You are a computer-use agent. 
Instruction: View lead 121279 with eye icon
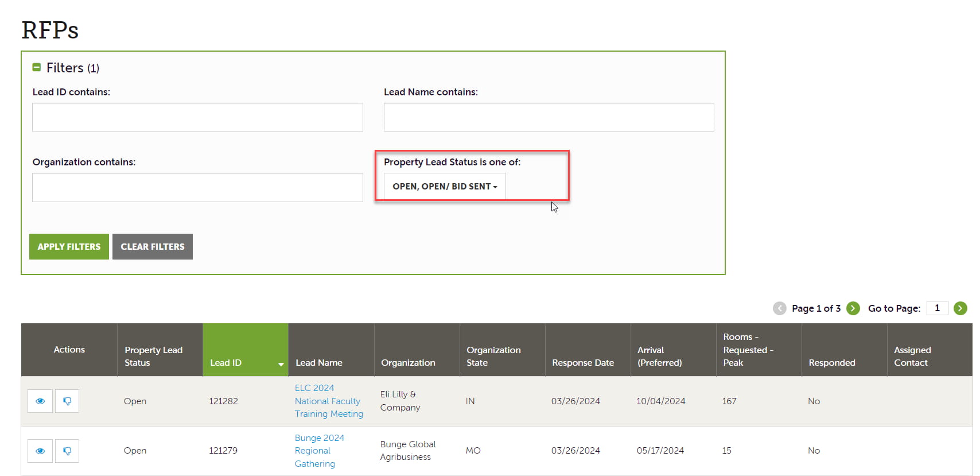(40, 451)
